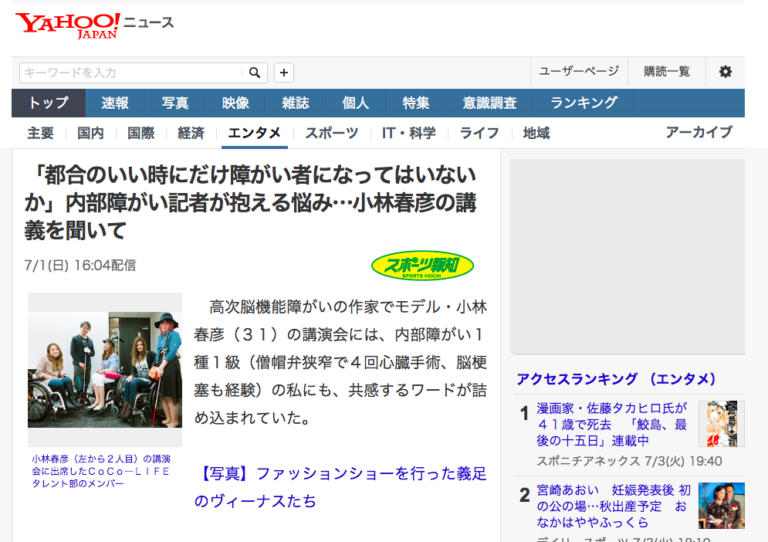
Task: Open the 映像 tab
Action: point(236,103)
